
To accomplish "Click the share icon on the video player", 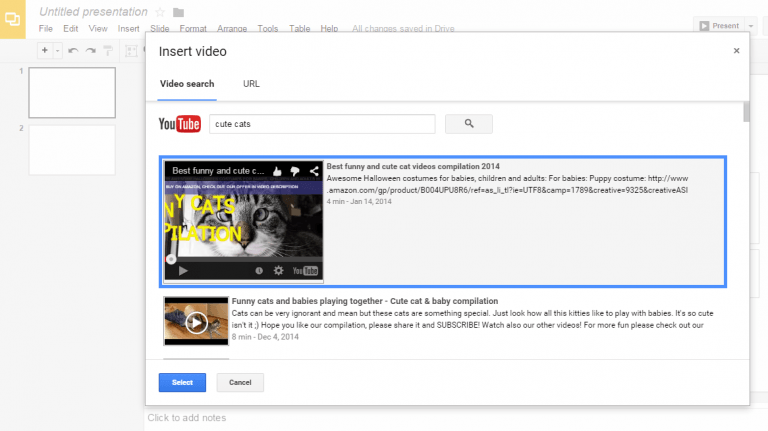I will [x=314, y=171].
